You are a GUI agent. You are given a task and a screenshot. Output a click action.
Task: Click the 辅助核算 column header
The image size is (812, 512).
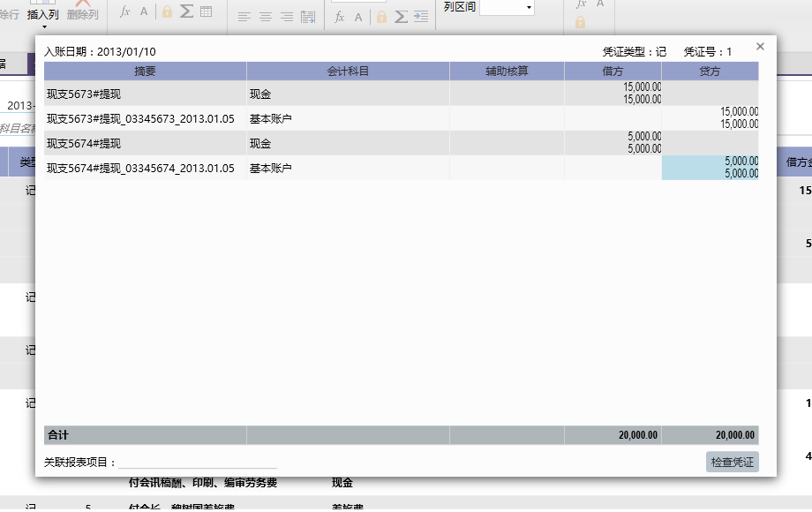[507, 72]
